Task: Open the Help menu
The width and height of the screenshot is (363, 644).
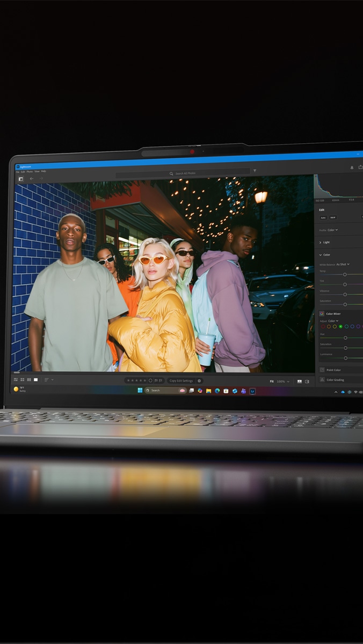Action: [43, 171]
